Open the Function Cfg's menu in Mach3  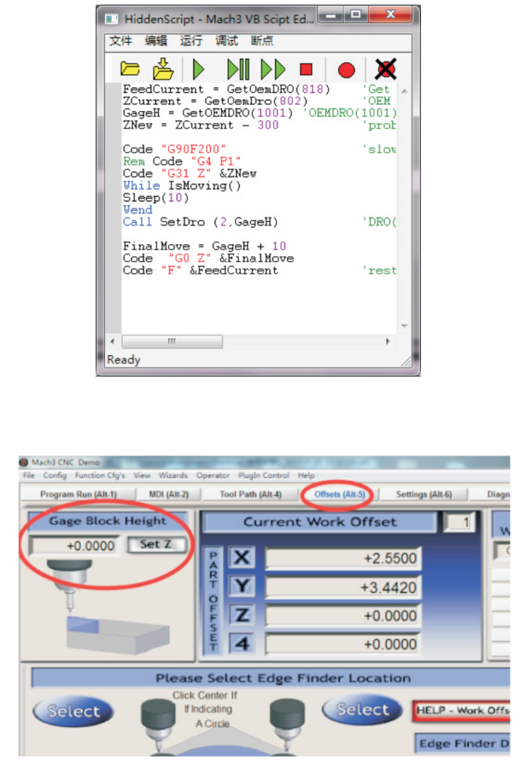click(101, 475)
